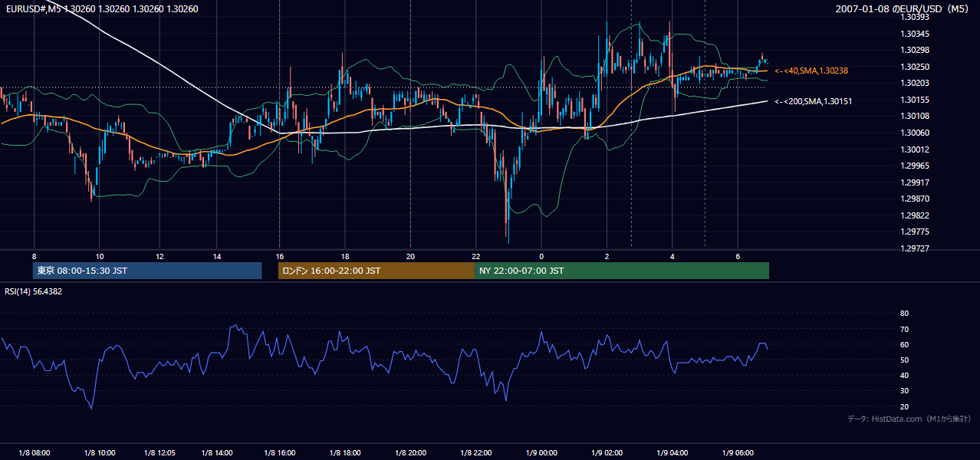Viewport: 980px width, 460px height.
Task: Click RSI axis level 70
Action: pyautogui.click(x=904, y=329)
